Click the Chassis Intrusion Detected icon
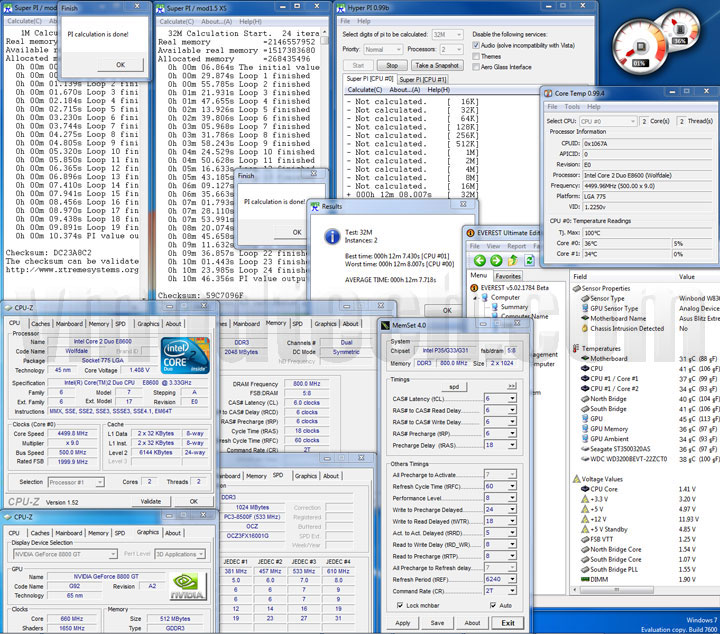The width and height of the screenshot is (720, 634). 585,329
